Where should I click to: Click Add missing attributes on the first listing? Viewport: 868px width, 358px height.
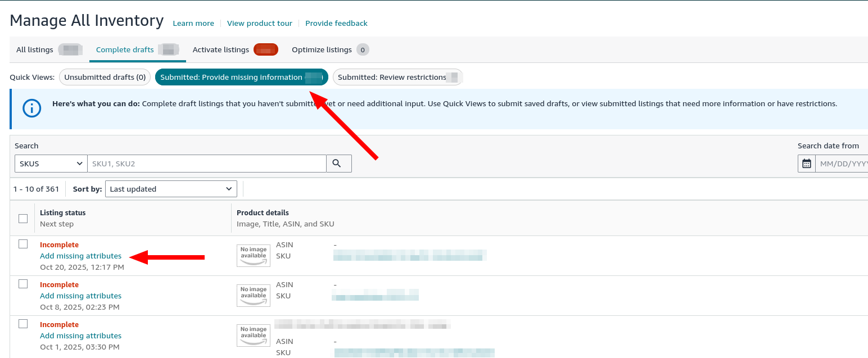(80, 256)
